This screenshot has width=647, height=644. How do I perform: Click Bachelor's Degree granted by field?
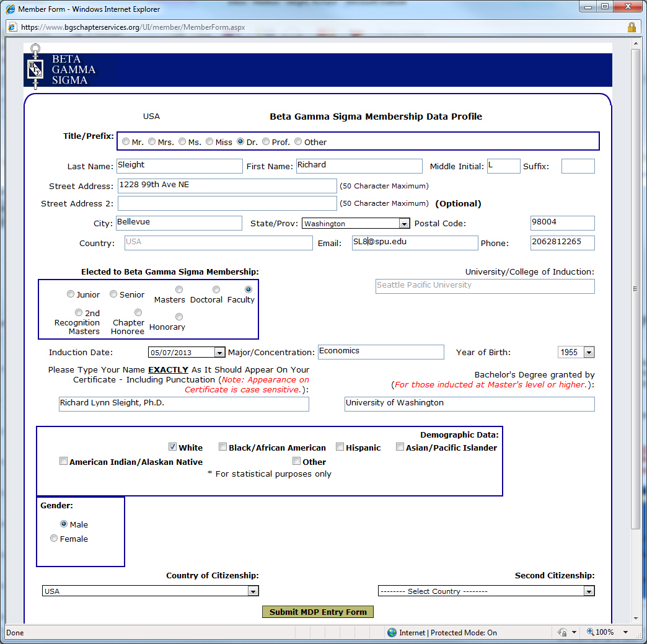[x=470, y=404]
